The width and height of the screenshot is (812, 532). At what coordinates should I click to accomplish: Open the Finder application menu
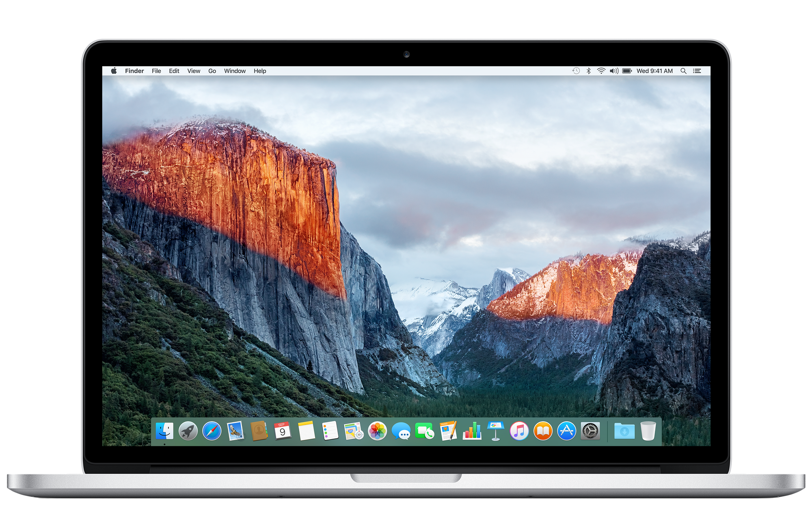point(134,71)
